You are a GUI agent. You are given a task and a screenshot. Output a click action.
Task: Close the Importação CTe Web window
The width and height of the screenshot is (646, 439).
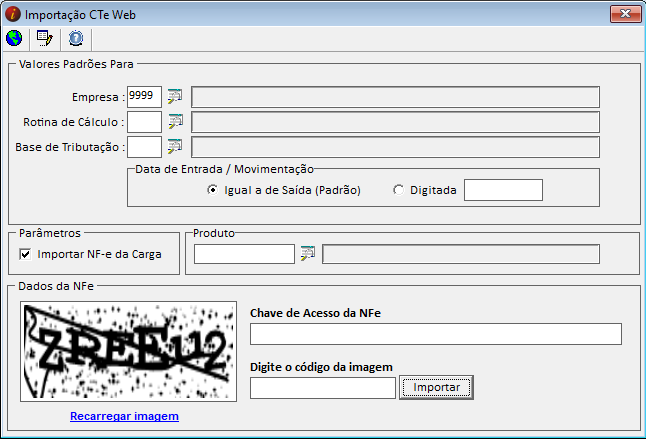(x=625, y=14)
